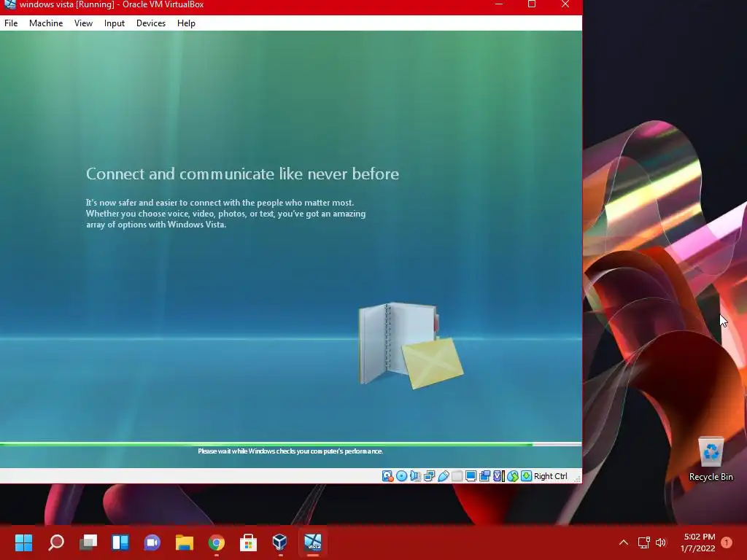Open the Chat app from taskbar
This screenshot has height=560, width=747.
[x=152, y=542]
